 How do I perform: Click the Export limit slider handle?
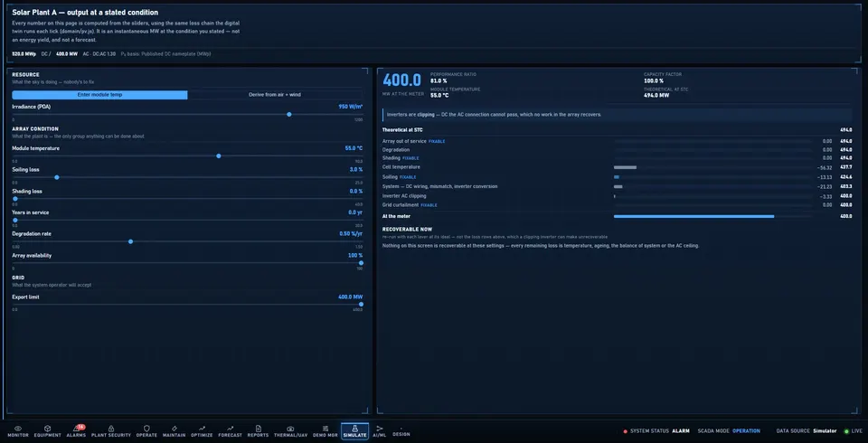[361, 304]
